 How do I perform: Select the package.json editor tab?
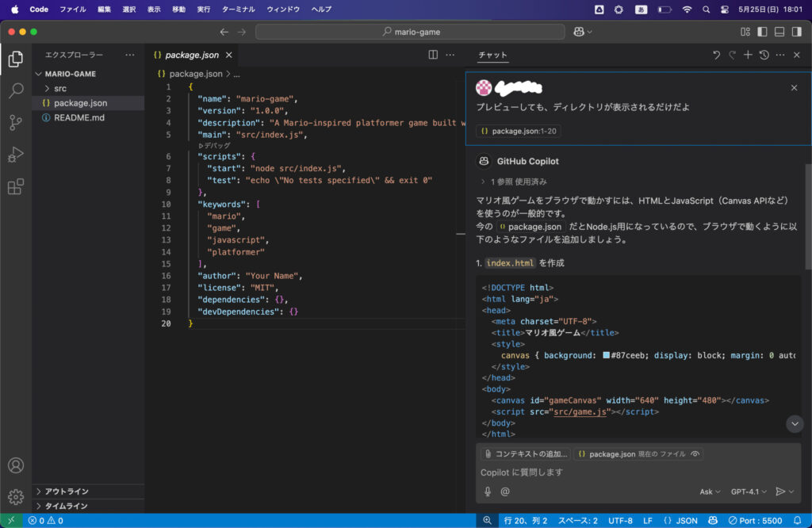pos(192,55)
